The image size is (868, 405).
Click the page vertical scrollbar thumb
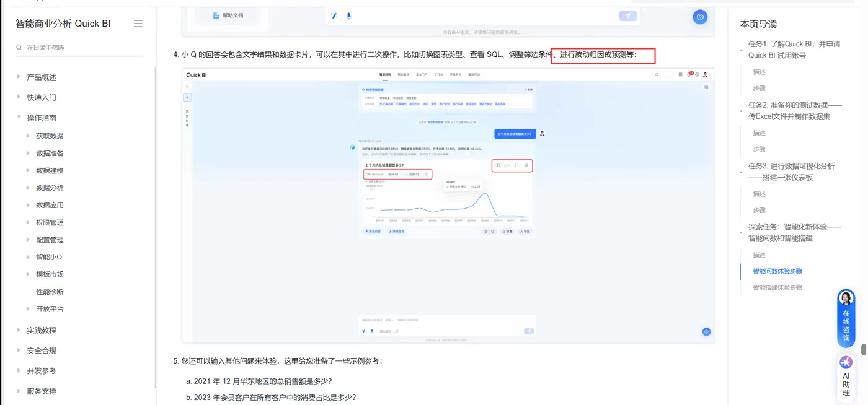tap(863, 349)
